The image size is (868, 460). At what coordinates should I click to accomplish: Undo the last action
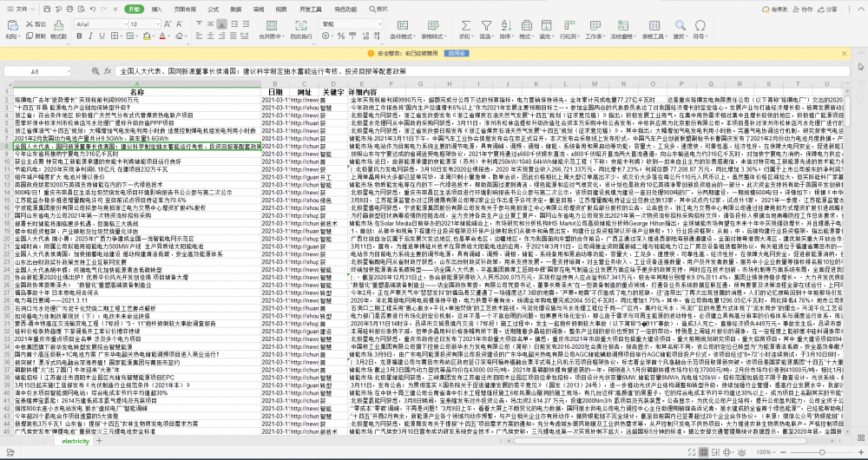(x=92, y=10)
